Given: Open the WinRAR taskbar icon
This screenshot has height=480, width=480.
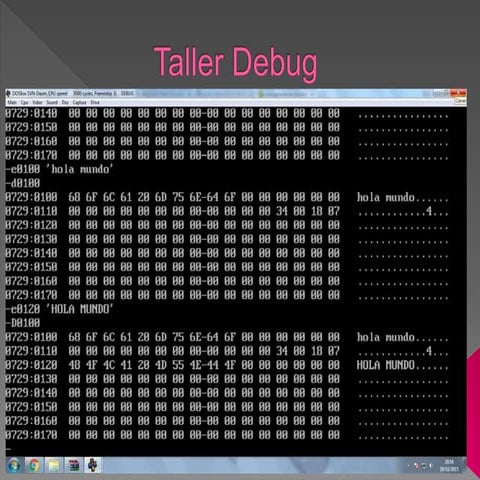Looking at the screenshot, I should pos(74,465).
